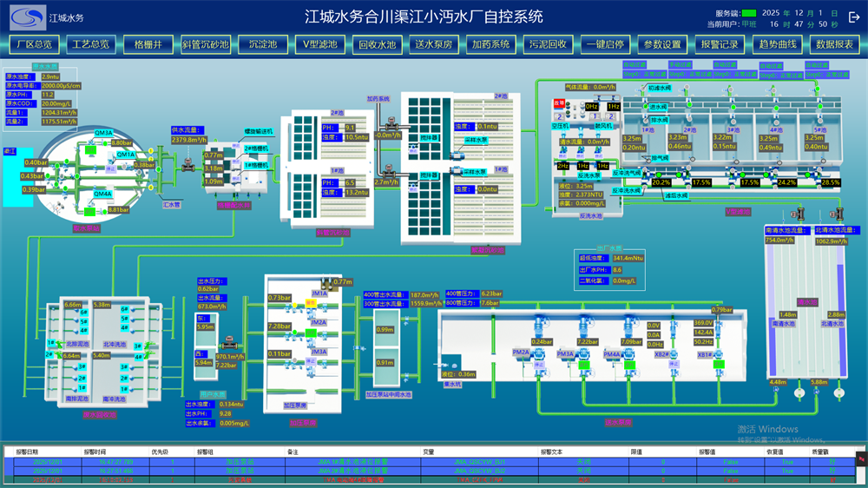
Task: Open the 参数设置 page
Action: coord(662,44)
